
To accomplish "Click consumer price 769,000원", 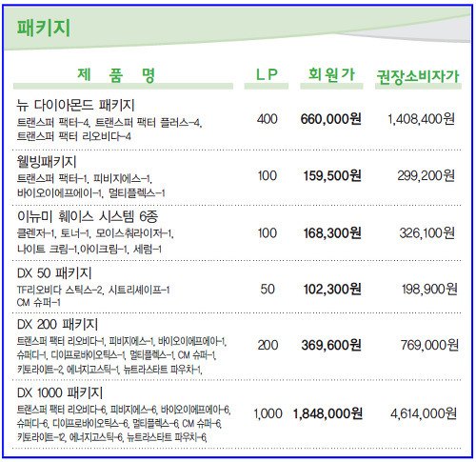I will tap(429, 345).
